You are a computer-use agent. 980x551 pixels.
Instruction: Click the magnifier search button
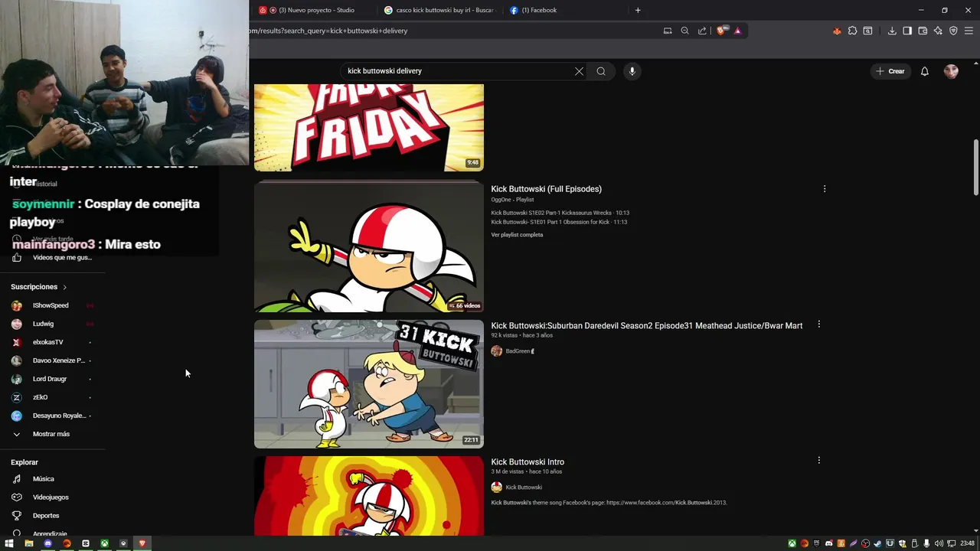point(601,71)
